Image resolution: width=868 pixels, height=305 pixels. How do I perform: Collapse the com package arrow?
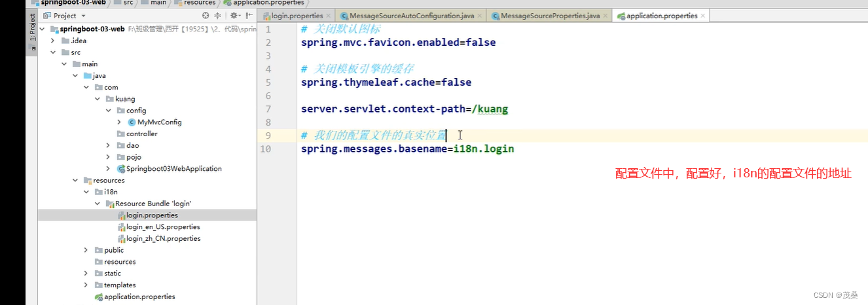86,87
